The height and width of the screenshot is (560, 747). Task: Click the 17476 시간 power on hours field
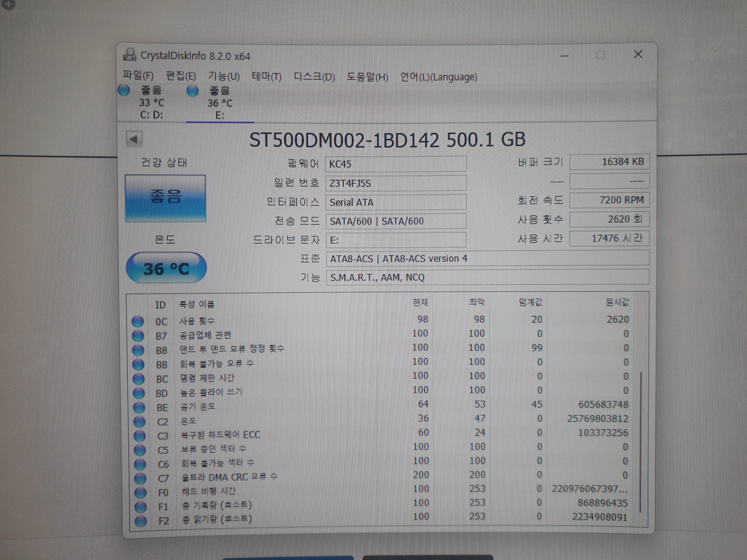(x=609, y=239)
